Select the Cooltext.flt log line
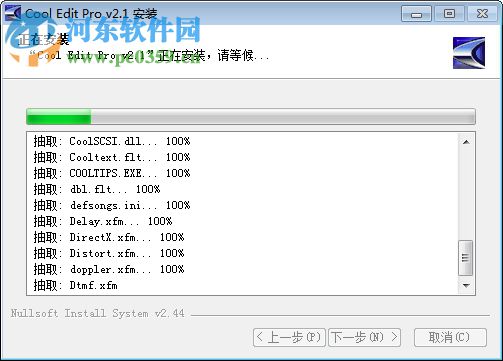The image size is (503, 361). click(x=112, y=157)
